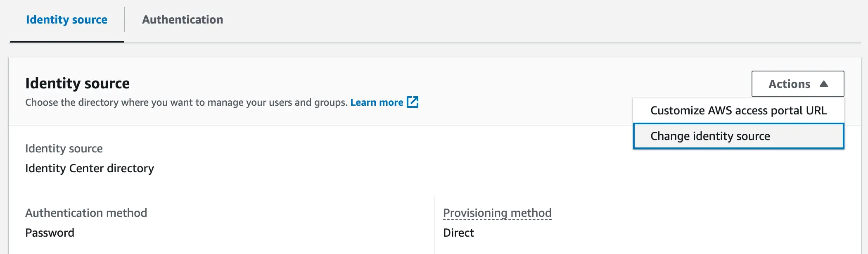Open the Learn more link
868x254 pixels.
pos(377,102)
